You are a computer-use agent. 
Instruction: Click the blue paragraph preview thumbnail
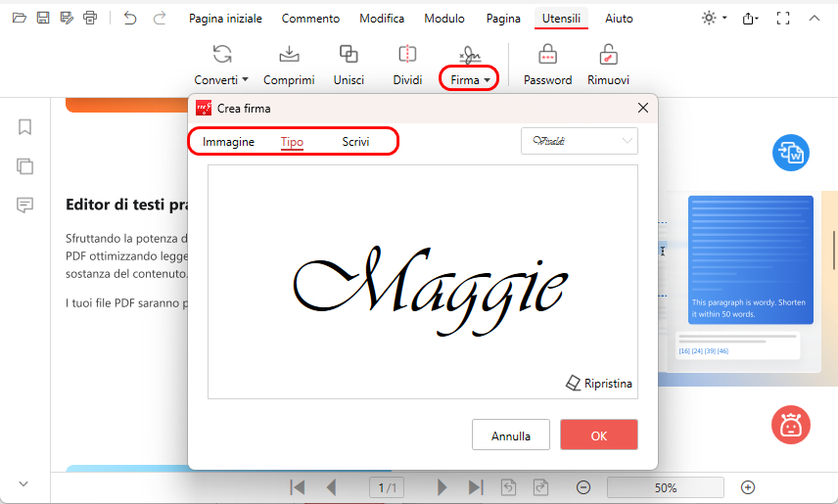[x=750, y=259]
